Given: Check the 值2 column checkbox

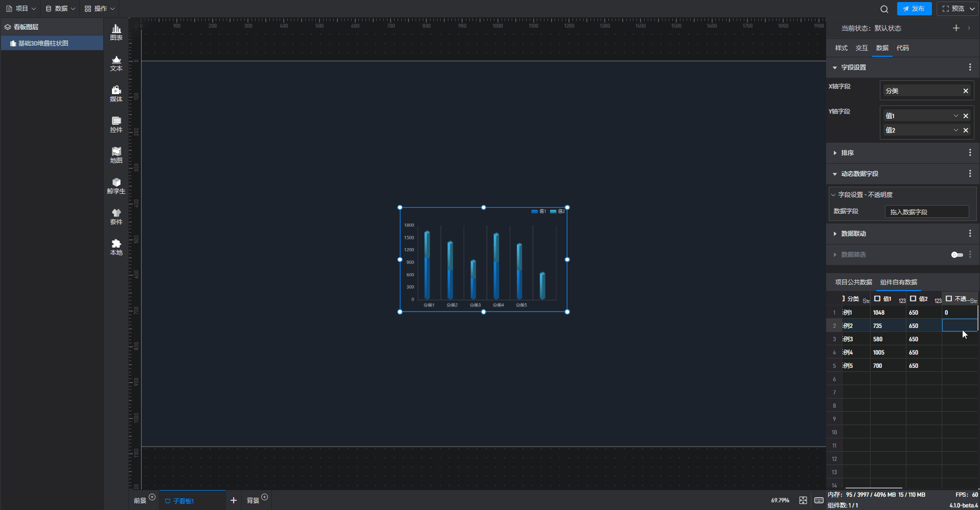Looking at the screenshot, I should (913, 299).
